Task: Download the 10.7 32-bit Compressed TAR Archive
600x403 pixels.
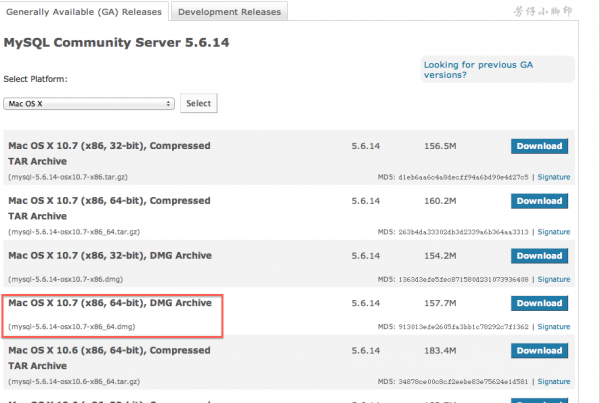Action: [x=539, y=146]
